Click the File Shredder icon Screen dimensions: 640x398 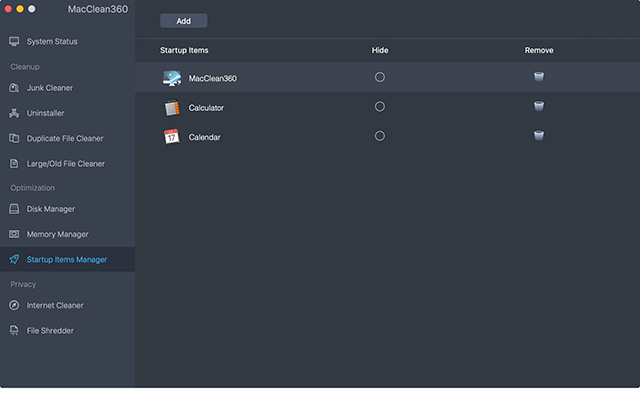pyautogui.click(x=14, y=331)
